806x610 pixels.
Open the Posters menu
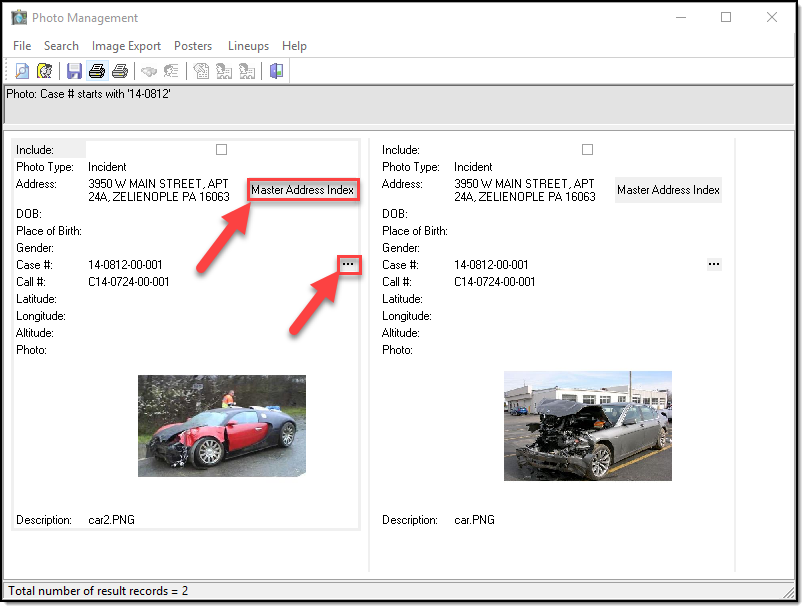pyautogui.click(x=193, y=46)
